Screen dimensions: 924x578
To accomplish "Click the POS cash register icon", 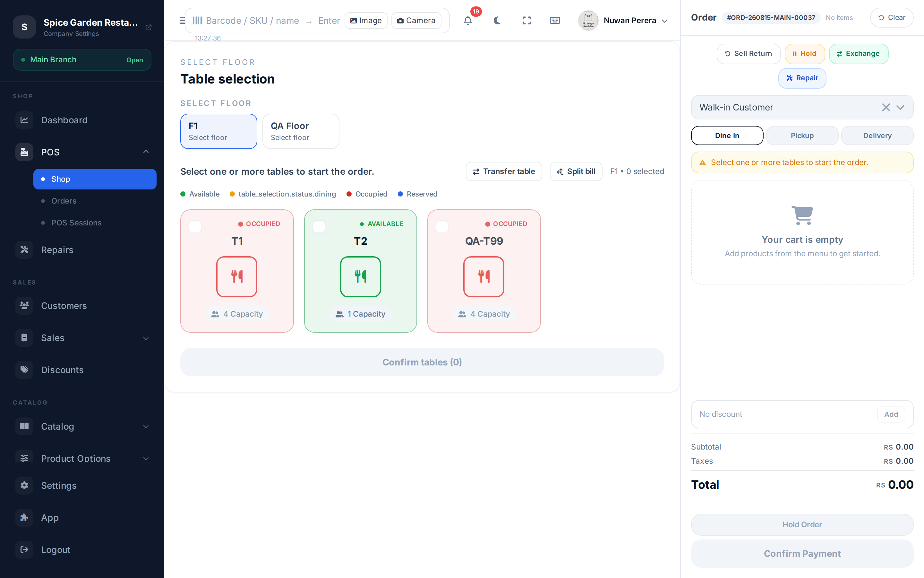I will tap(24, 152).
